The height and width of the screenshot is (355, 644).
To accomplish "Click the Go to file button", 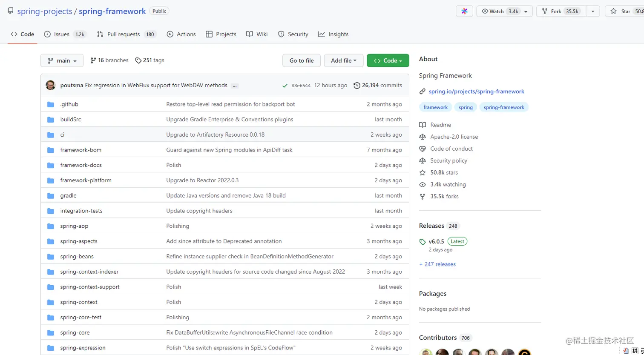I will [x=302, y=60].
